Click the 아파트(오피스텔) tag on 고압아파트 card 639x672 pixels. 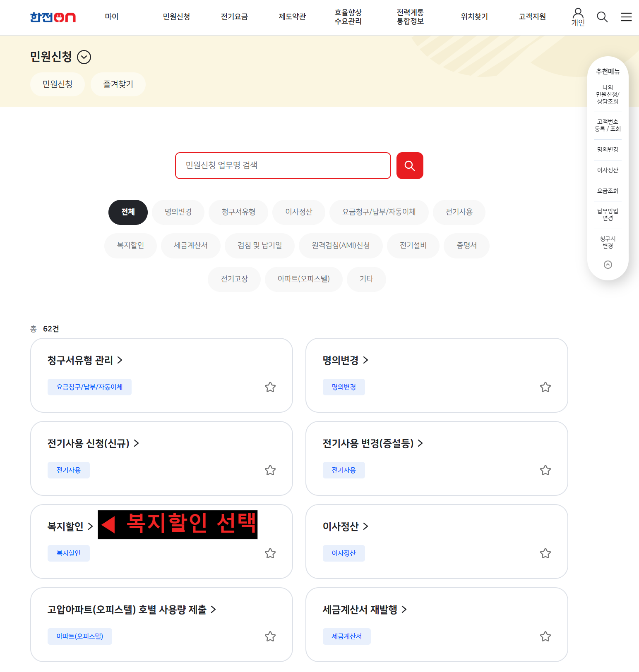(x=80, y=636)
